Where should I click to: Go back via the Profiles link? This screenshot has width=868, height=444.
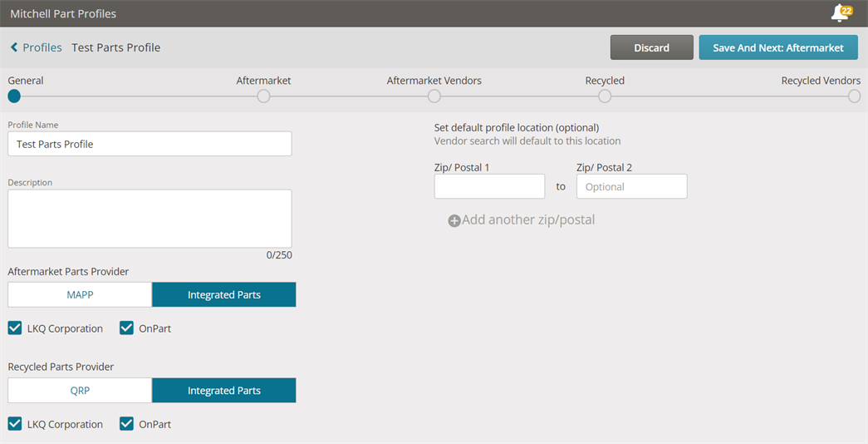click(42, 47)
